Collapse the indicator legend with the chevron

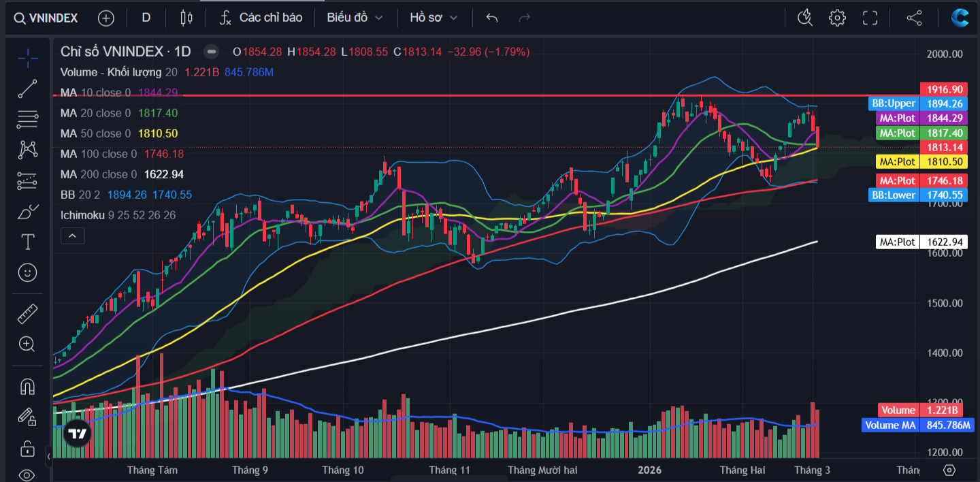click(72, 236)
